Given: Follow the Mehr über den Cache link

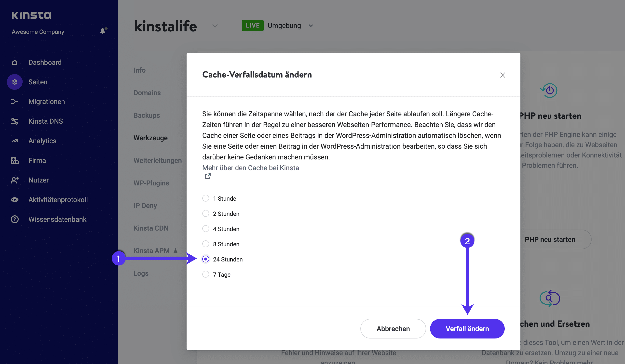Looking at the screenshot, I should click(x=250, y=168).
